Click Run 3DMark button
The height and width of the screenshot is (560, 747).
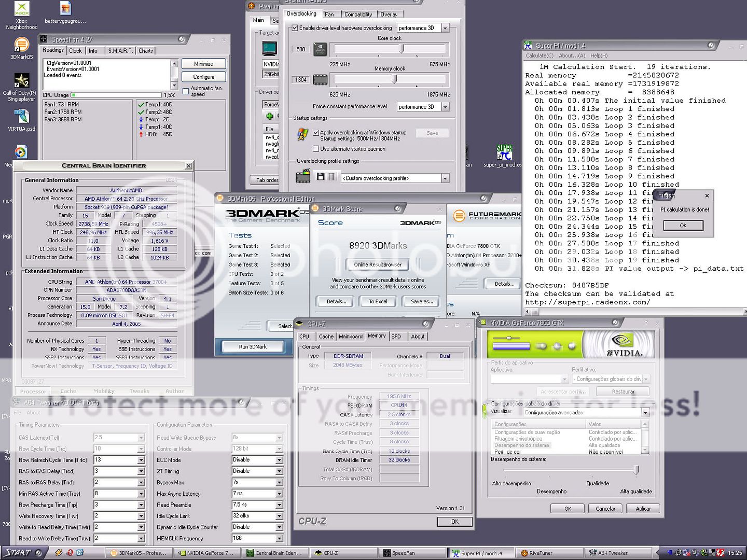click(253, 346)
